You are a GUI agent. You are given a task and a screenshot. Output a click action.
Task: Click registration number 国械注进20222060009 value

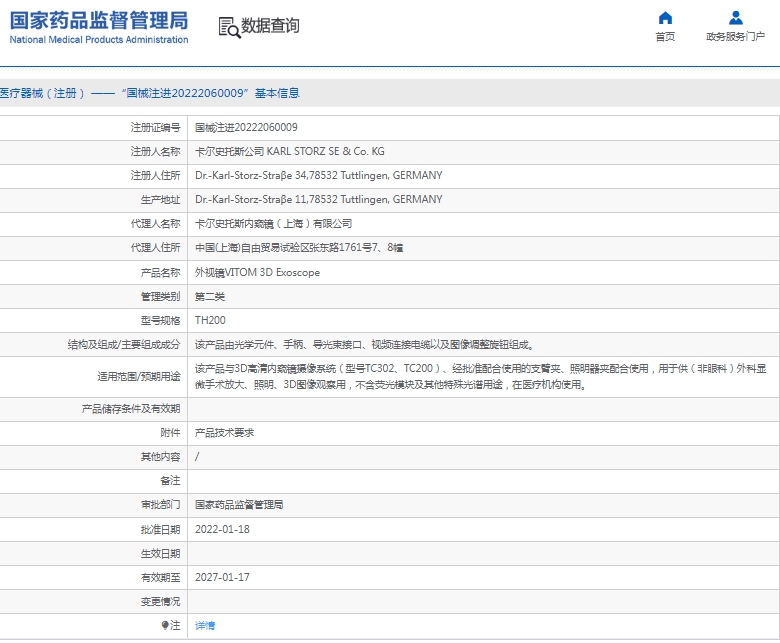pyautogui.click(x=246, y=127)
